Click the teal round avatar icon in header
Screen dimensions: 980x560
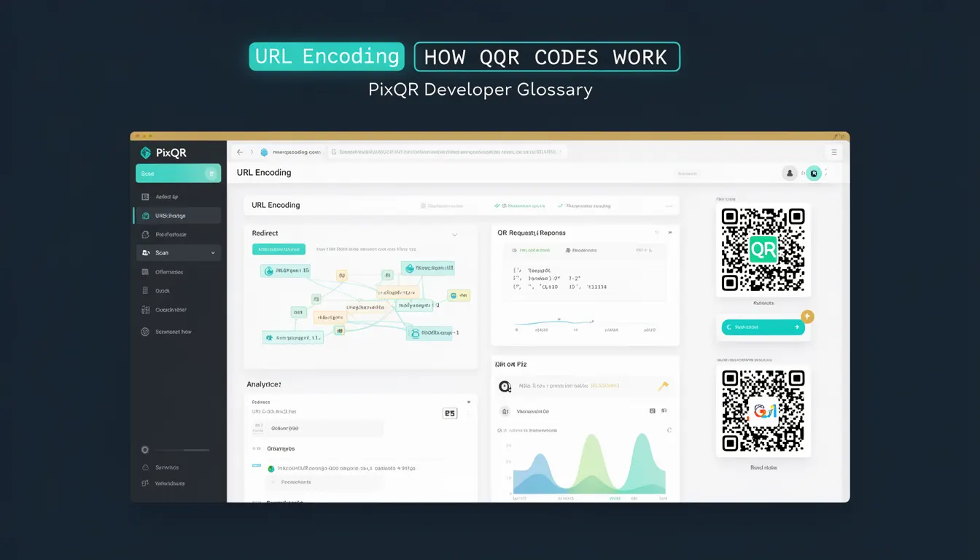click(813, 174)
